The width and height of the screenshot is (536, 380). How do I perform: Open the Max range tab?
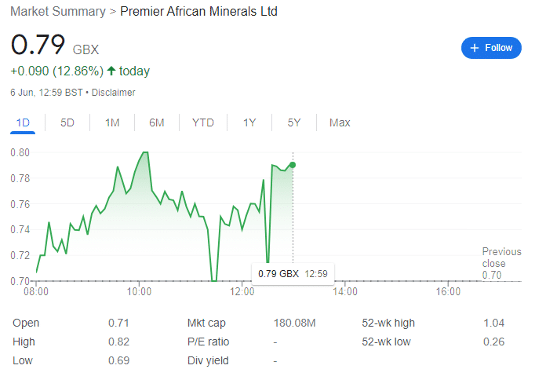click(x=339, y=122)
